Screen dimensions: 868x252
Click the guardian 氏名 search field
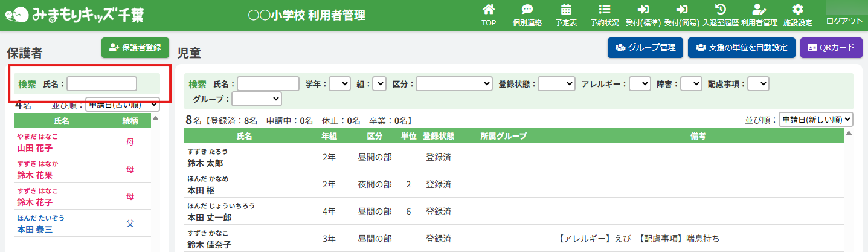[102, 84]
